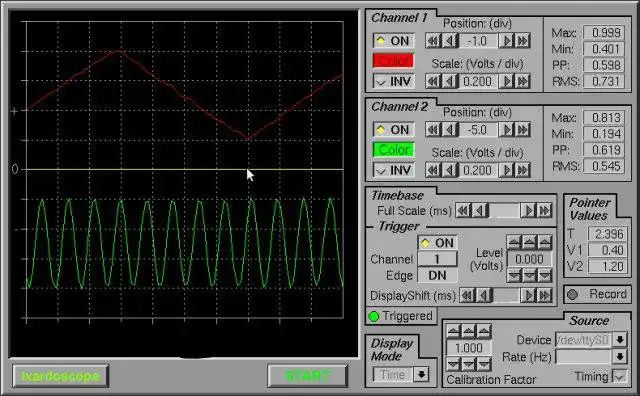
Task: Lower trigger level with middle down arrow
Action: point(529,276)
